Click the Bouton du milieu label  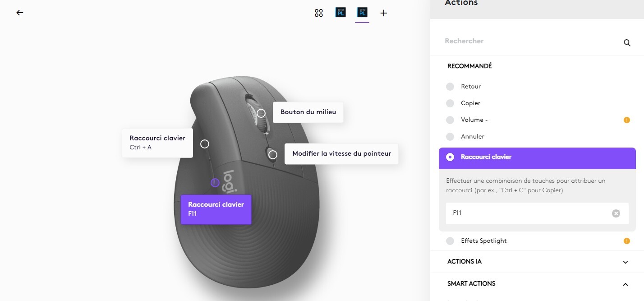[308, 112]
